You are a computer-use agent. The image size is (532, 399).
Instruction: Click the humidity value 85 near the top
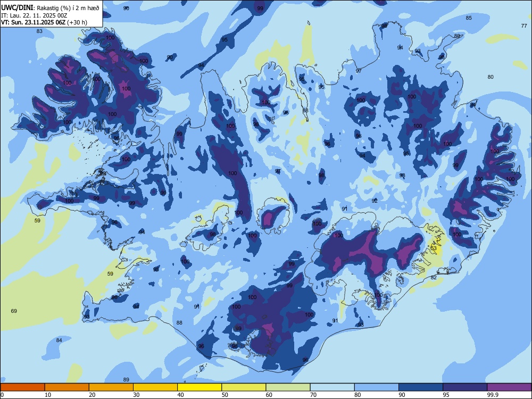click(469, 18)
